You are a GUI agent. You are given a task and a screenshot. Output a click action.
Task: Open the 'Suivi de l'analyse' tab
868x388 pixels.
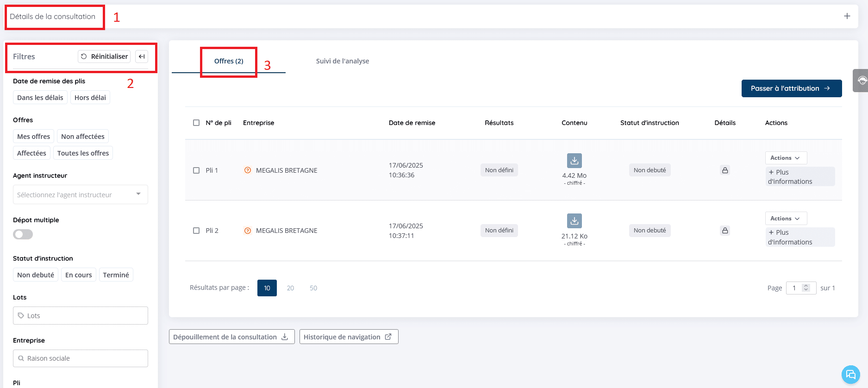click(x=343, y=61)
